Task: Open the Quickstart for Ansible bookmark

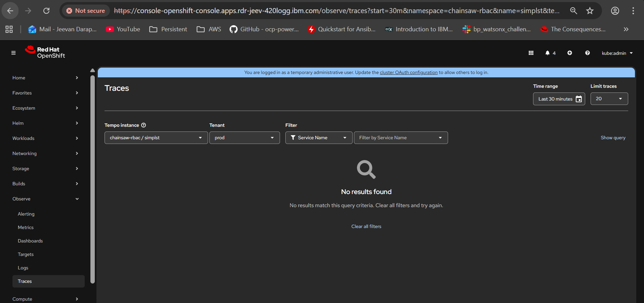Action: 341,29
